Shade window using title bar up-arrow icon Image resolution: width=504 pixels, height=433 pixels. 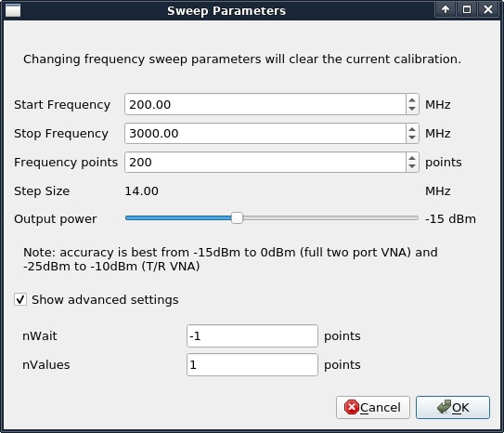tap(446, 9)
